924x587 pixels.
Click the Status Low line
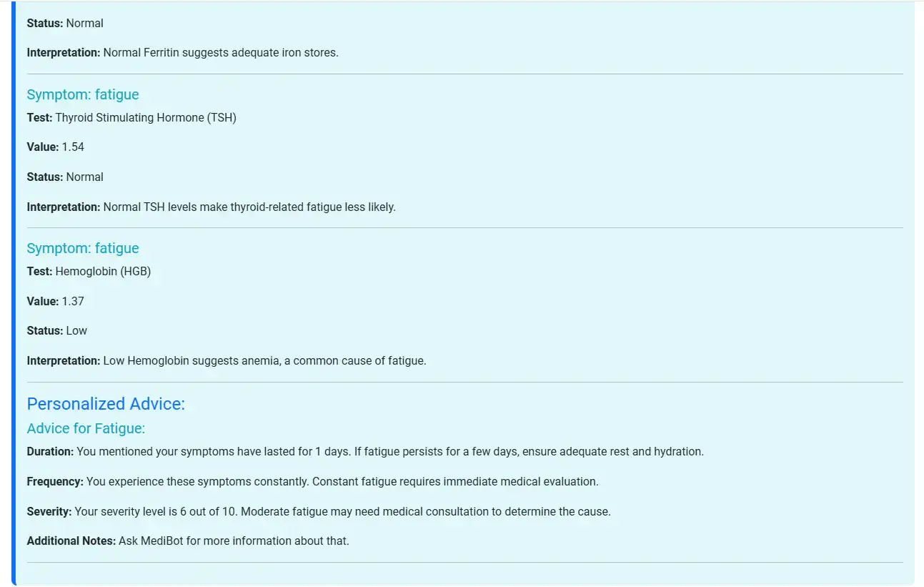coord(57,331)
